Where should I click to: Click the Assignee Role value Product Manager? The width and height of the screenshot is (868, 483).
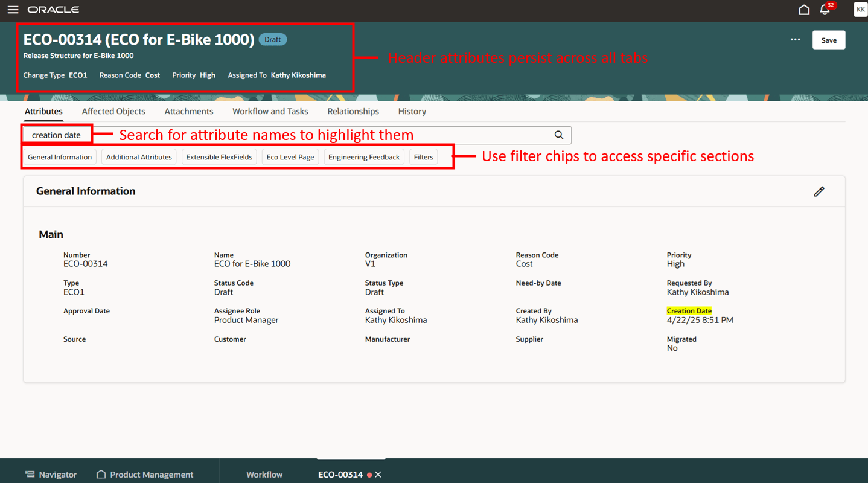pos(246,320)
